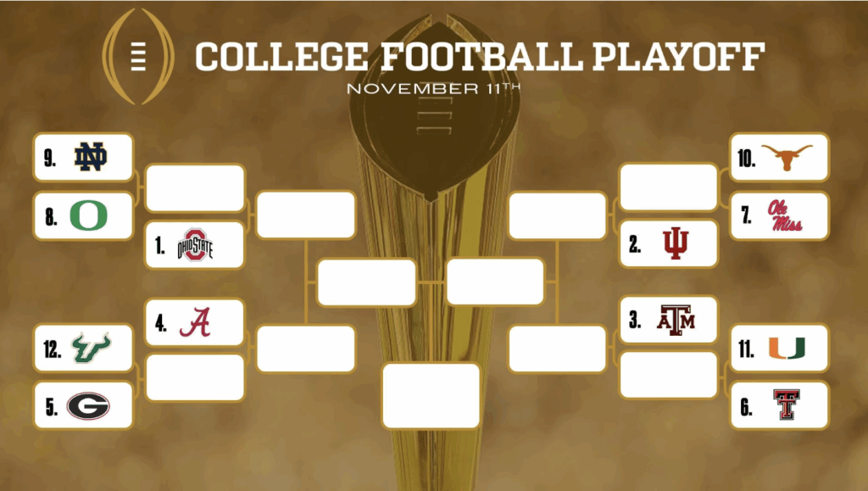Select the Texas A&M logo at seed 3
The image size is (868, 491).
click(676, 320)
